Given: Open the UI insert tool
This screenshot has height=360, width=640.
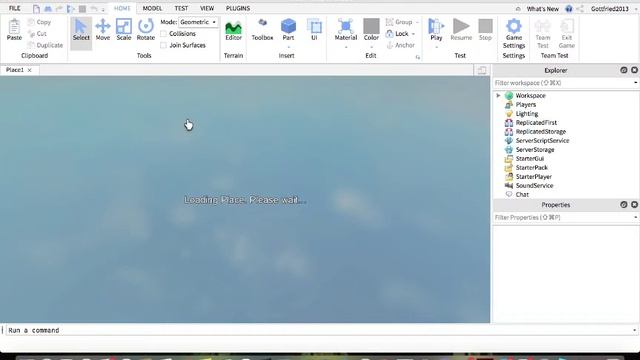Looking at the screenshot, I should click(x=314, y=30).
